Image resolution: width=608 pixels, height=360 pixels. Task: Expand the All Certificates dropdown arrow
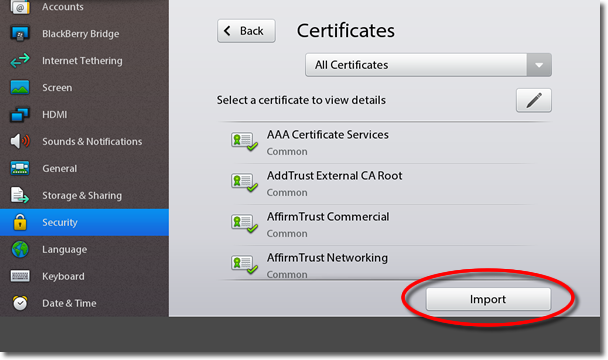click(539, 65)
